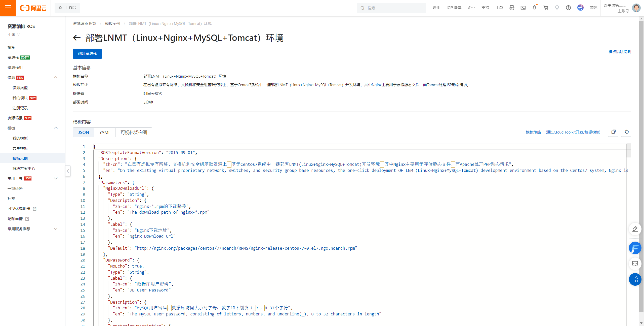Open the floating edit feedback pencil icon
The image size is (644, 326).
635,229
